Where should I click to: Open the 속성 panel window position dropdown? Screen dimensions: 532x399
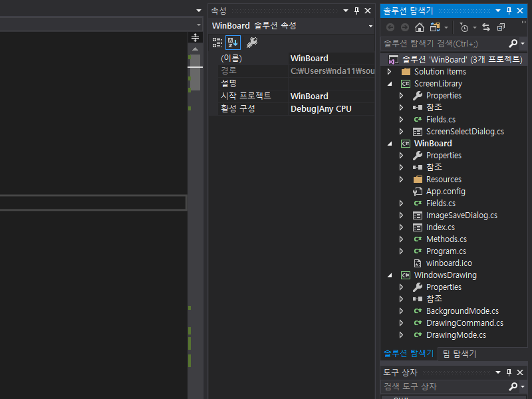point(346,11)
